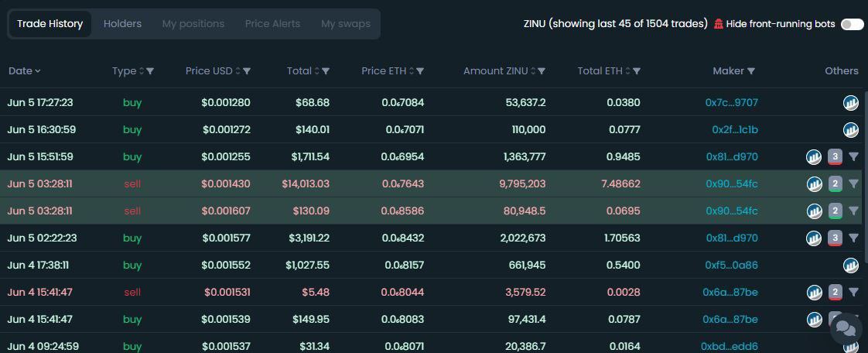Viewport: 868px width, 353px height.
Task: Filter by maker in Jun 5 15:51:59 row
Action: point(853,157)
